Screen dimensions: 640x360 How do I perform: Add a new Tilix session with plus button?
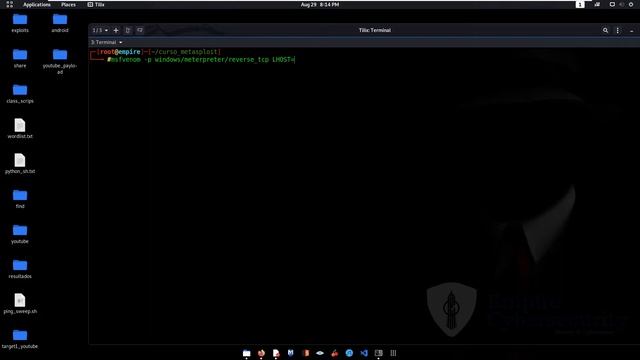pos(116,30)
